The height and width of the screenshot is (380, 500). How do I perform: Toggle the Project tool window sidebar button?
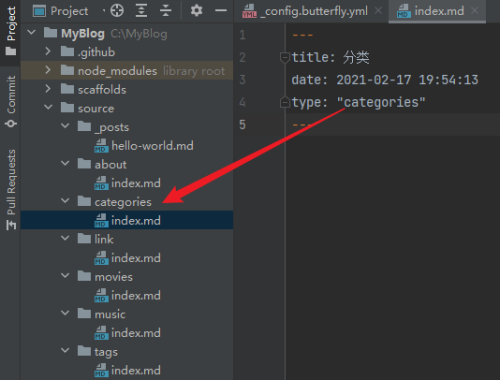coord(11,31)
